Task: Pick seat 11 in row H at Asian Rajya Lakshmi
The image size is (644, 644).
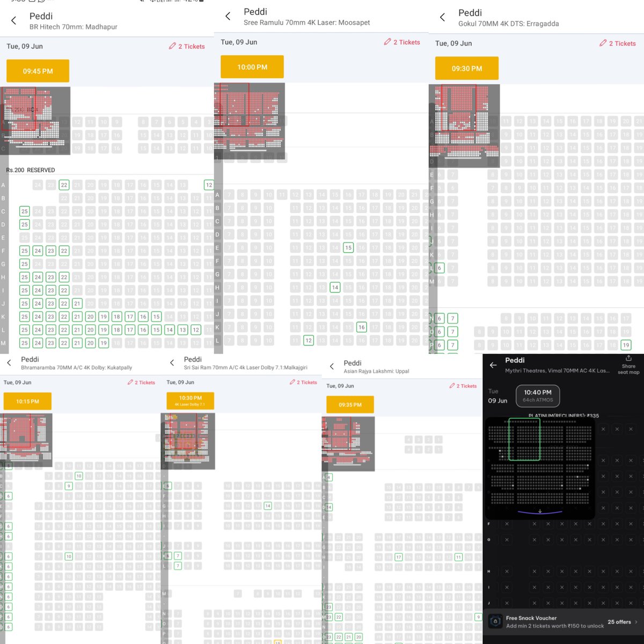Action: coord(458,558)
